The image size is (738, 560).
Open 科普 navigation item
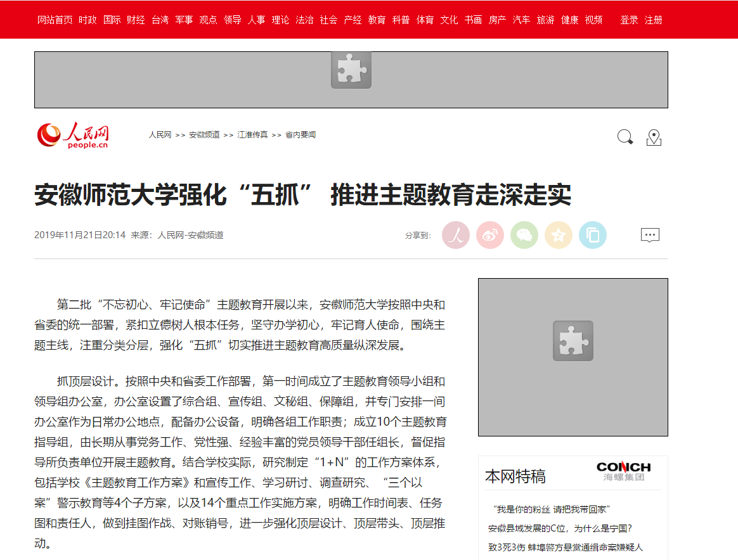click(401, 20)
